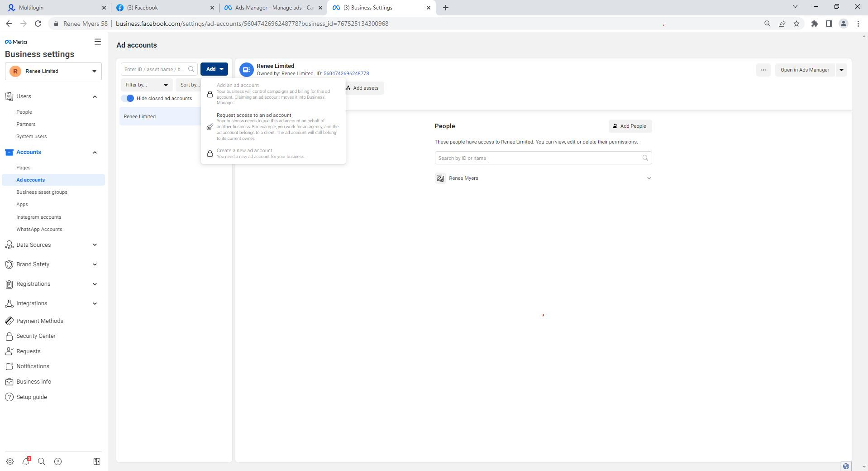Expand the Brand Safety section
Viewport: 868px width, 471px height.
(95, 264)
